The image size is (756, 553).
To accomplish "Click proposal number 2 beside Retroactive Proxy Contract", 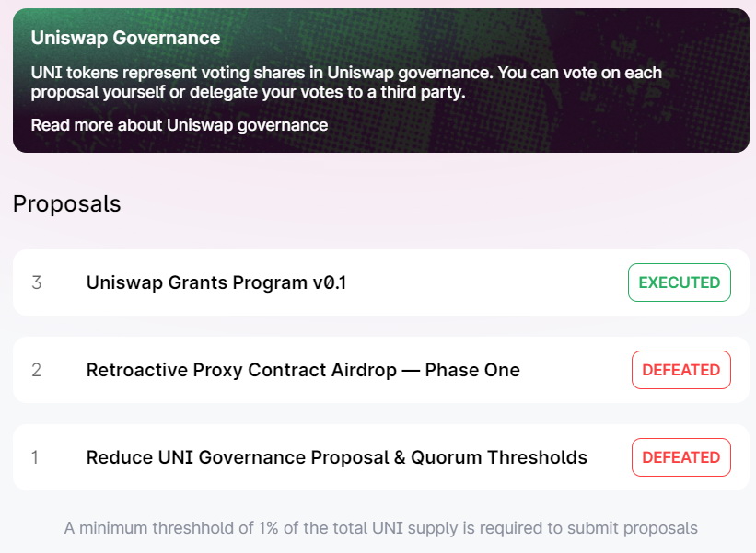I will pos(36,370).
